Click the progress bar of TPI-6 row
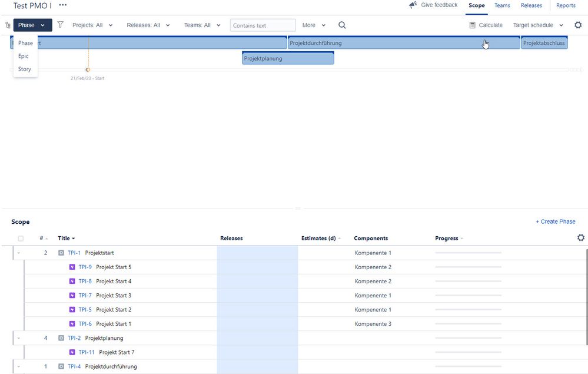Viewport: 588px width, 374px height. point(468,324)
